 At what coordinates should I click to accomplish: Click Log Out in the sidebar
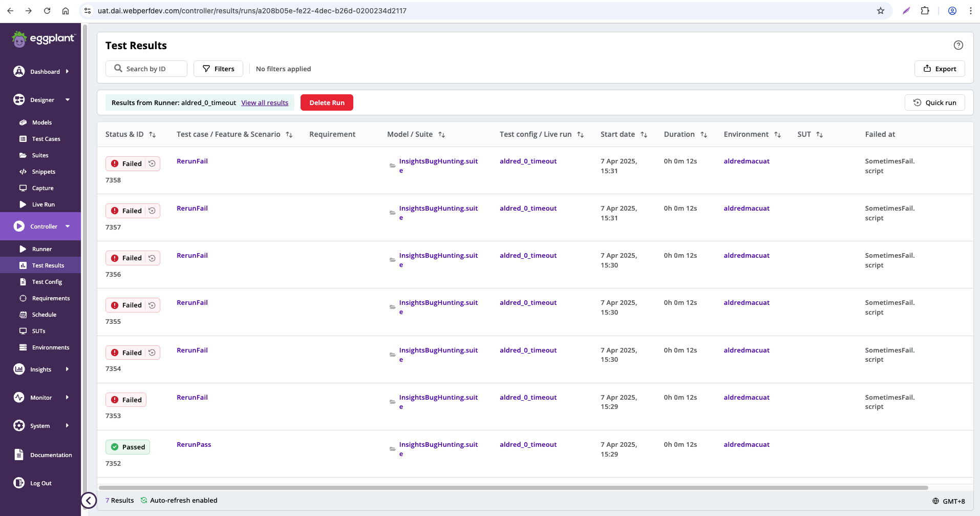pos(40,483)
